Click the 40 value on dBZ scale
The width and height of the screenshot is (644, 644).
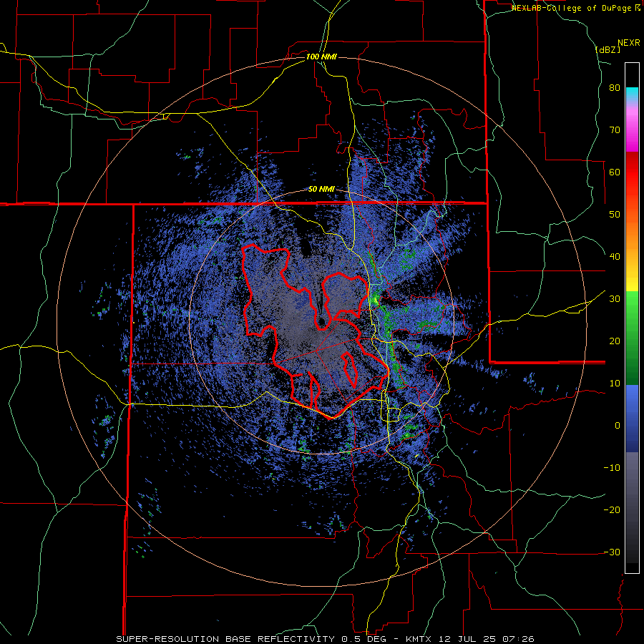point(615,257)
